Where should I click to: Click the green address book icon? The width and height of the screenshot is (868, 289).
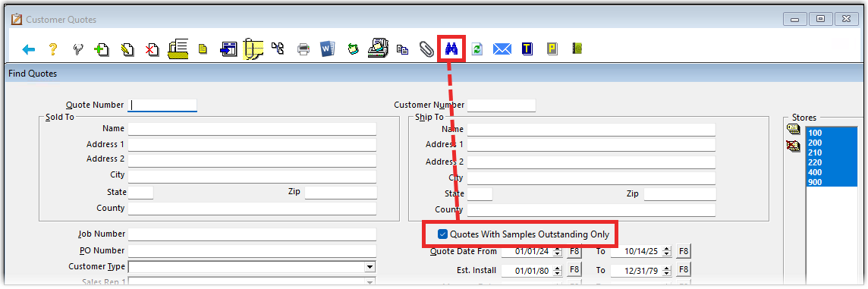pyautogui.click(x=577, y=49)
